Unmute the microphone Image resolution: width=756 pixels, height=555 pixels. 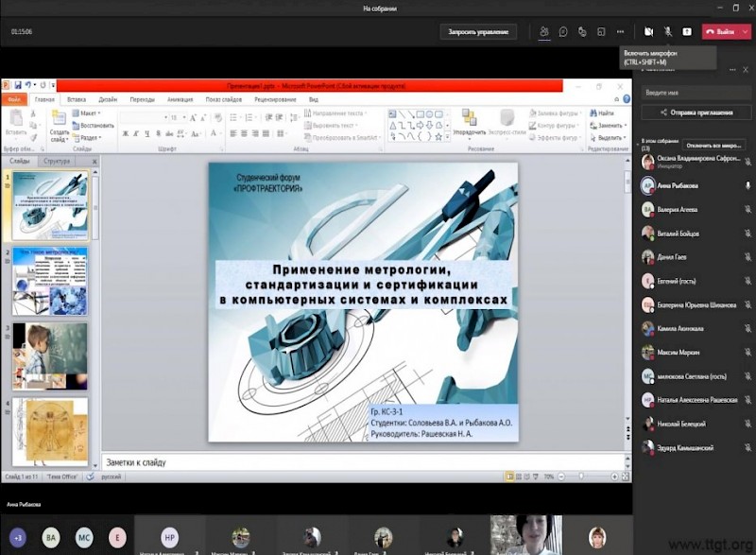(x=668, y=31)
